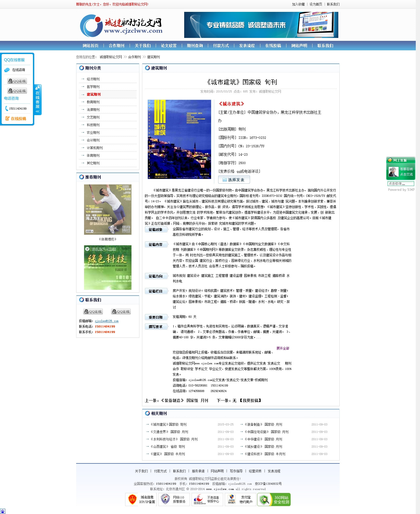Open the 联系我们 nav item in blue bar
The height and width of the screenshot is (514, 420).
(325, 46)
